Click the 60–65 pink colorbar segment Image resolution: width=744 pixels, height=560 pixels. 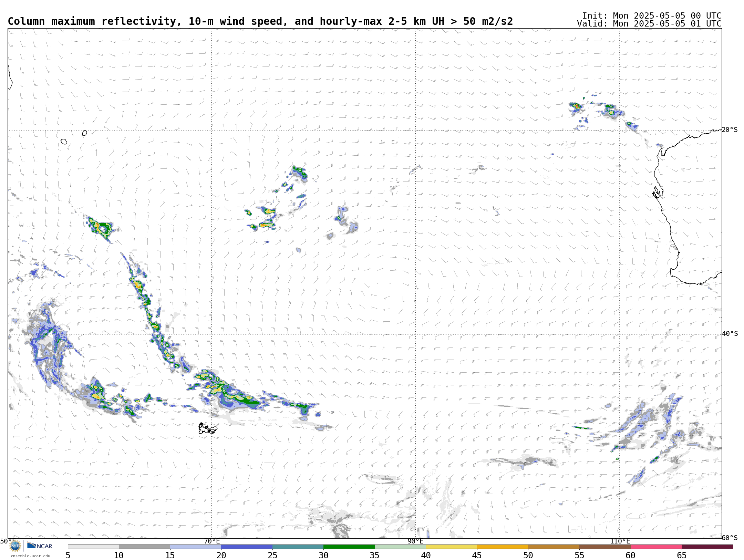[x=656, y=547]
